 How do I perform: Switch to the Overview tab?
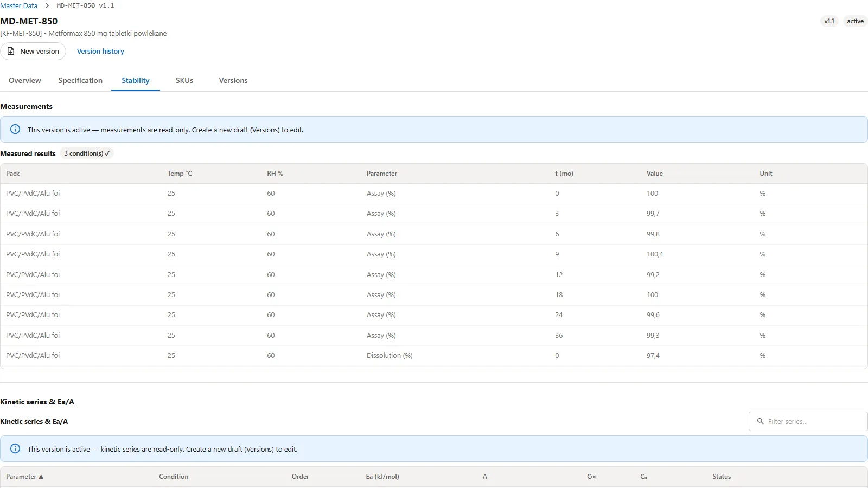[25, 80]
